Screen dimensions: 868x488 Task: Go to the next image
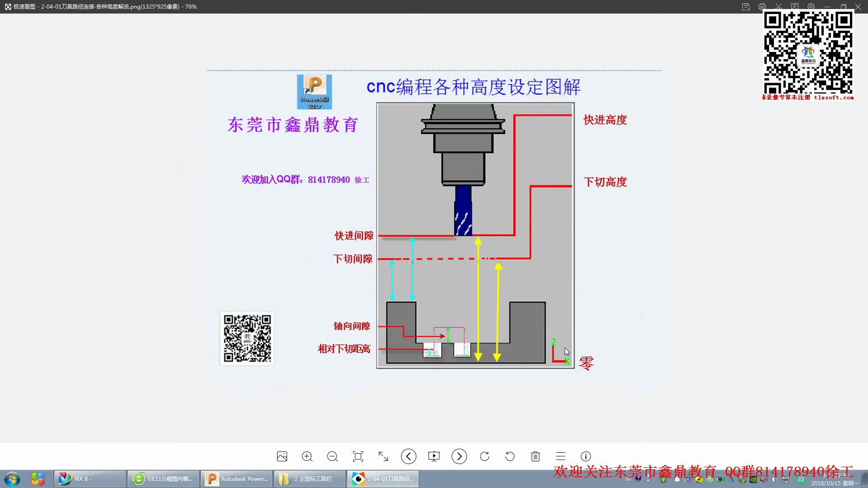(459, 456)
